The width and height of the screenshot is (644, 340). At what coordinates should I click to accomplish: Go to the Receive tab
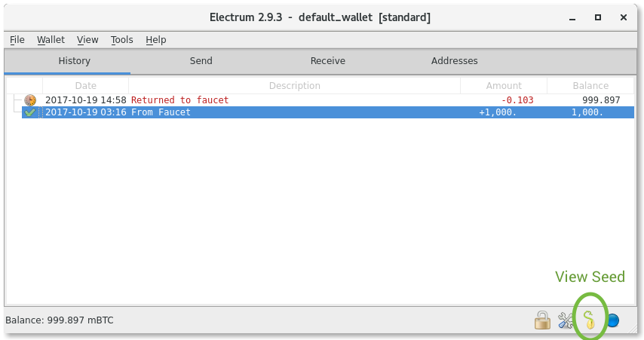pos(327,61)
